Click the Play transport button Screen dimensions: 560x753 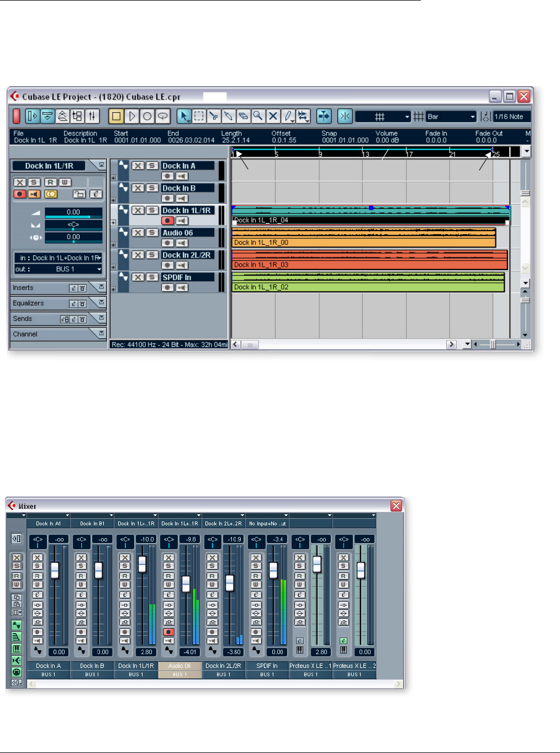[131, 116]
